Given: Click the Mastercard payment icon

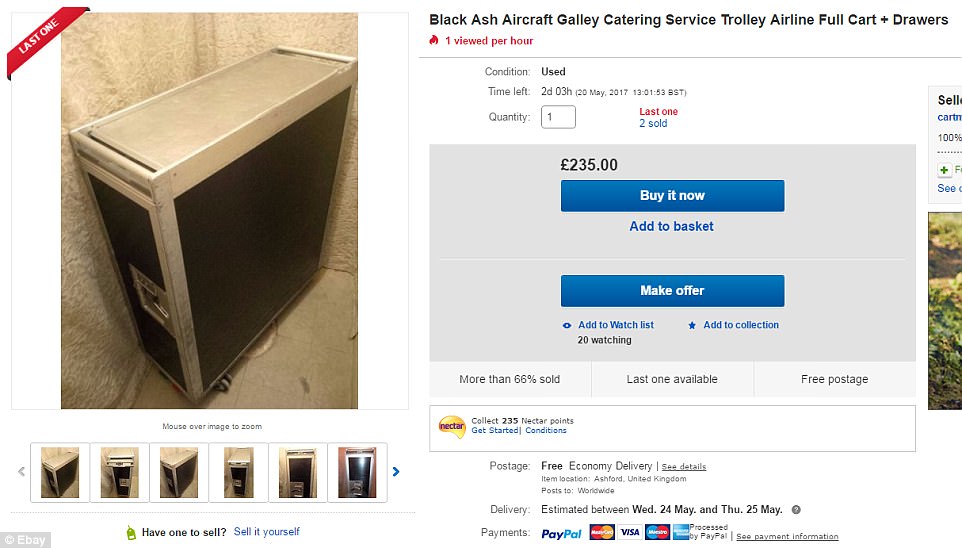Looking at the screenshot, I should (602, 533).
